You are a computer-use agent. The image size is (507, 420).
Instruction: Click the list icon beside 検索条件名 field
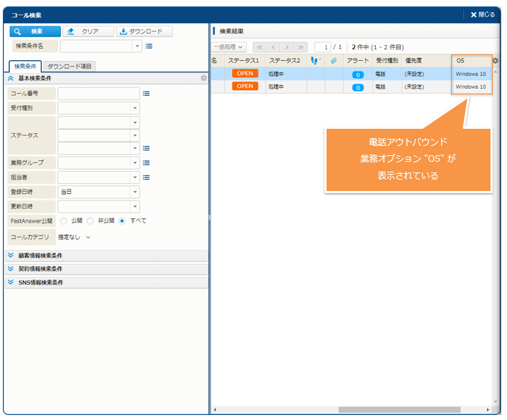pyautogui.click(x=149, y=47)
